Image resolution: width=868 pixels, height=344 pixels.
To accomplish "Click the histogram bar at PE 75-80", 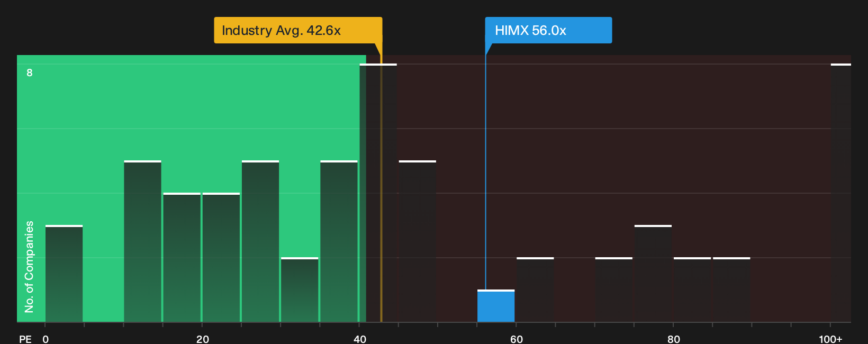I will [x=653, y=274].
